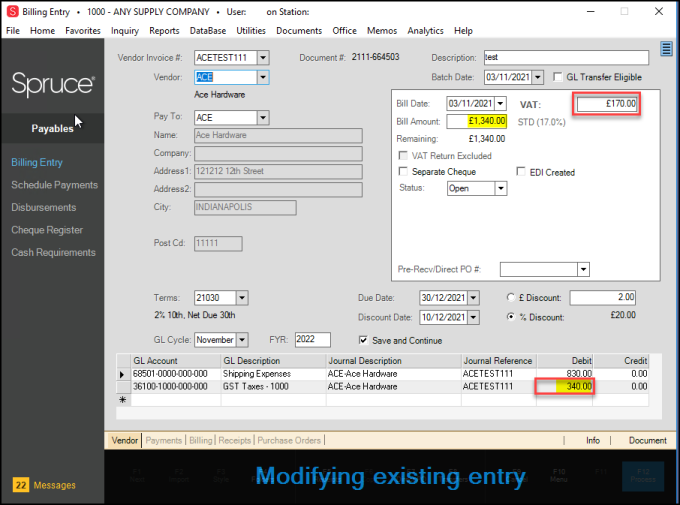This screenshot has height=505, width=680.
Task: Open the Reports menu
Action: [164, 31]
